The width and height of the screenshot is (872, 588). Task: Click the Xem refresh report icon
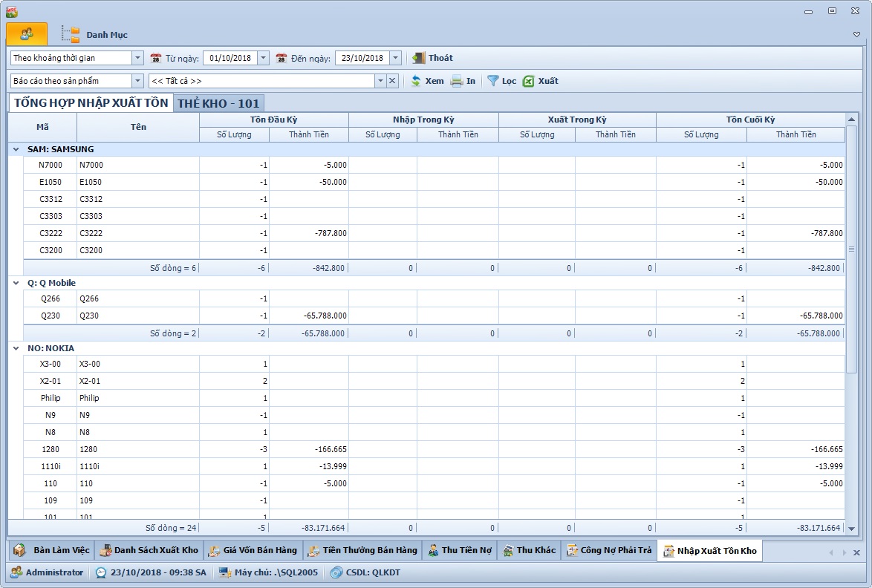pos(416,81)
